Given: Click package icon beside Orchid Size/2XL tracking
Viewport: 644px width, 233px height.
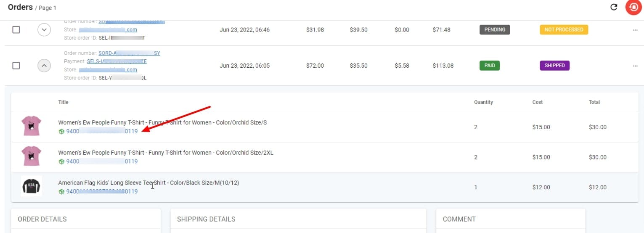Looking at the screenshot, I should (61, 162).
